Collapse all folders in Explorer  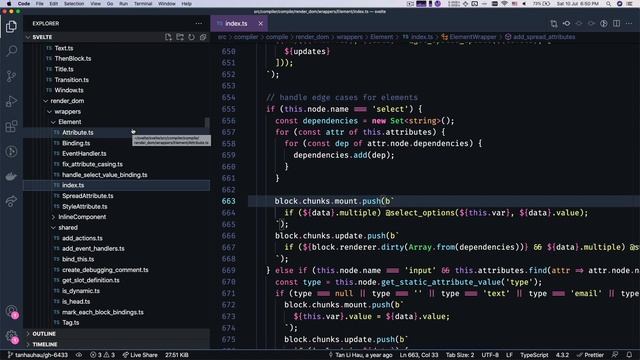[x=203, y=37]
